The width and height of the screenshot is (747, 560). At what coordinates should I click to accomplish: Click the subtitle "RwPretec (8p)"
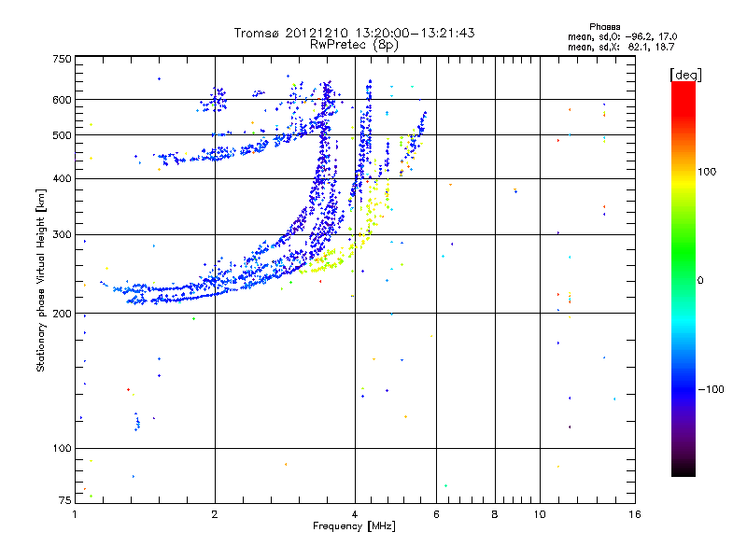tap(354, 45)
